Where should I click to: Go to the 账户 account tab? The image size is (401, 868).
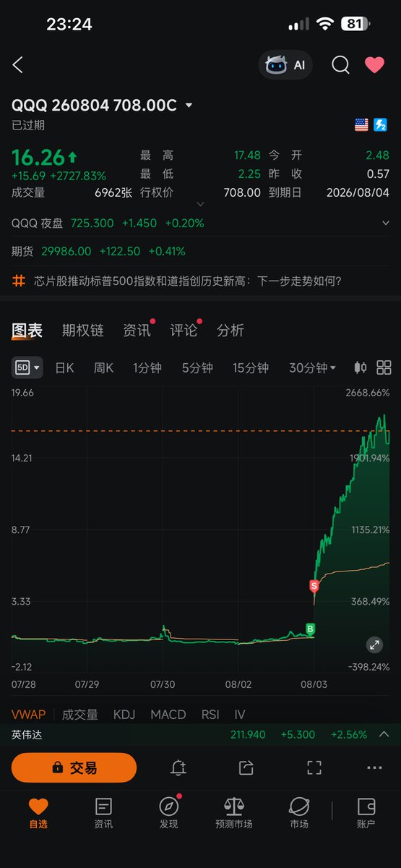pos(366,813)
